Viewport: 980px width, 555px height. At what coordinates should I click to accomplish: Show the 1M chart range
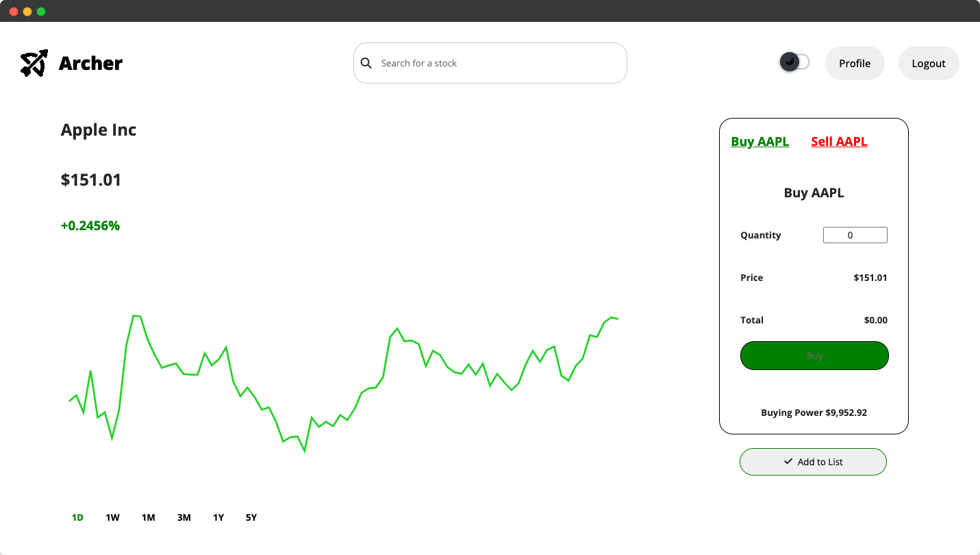point(148,517)
